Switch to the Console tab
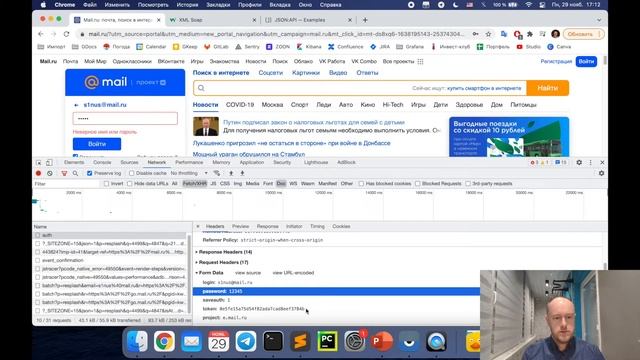Image resolution: width=640 pixels, height=360 pixels. [102, 162]
